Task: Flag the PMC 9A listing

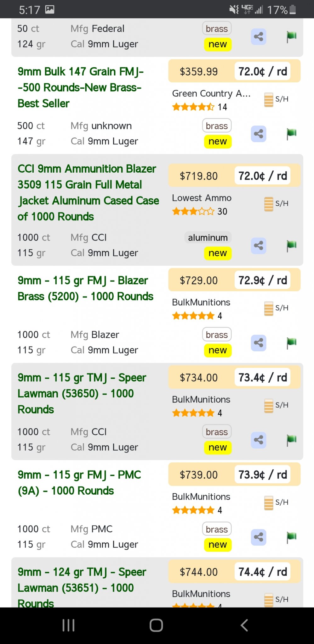Action: pyautogui.click(x=291, y=537)
